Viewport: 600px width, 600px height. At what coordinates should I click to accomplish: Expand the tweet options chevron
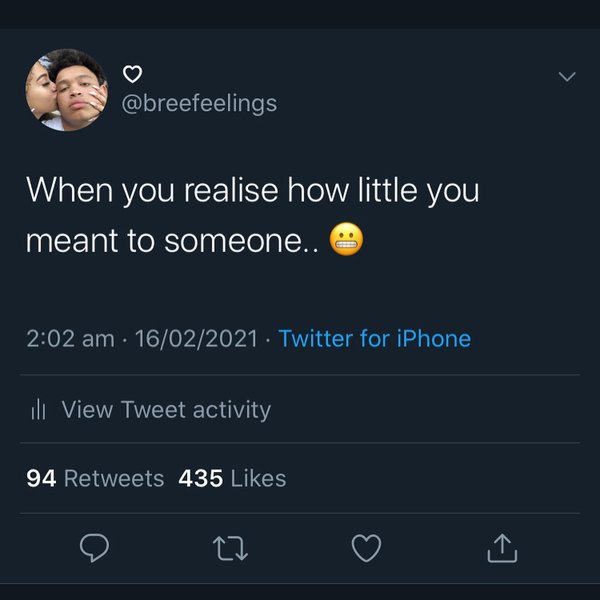(x=566, y=77)
